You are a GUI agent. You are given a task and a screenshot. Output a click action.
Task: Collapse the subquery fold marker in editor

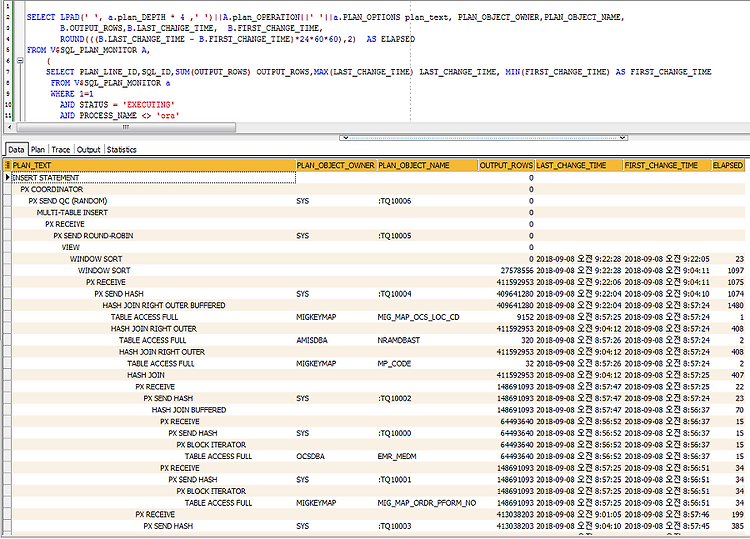(20, 61)
